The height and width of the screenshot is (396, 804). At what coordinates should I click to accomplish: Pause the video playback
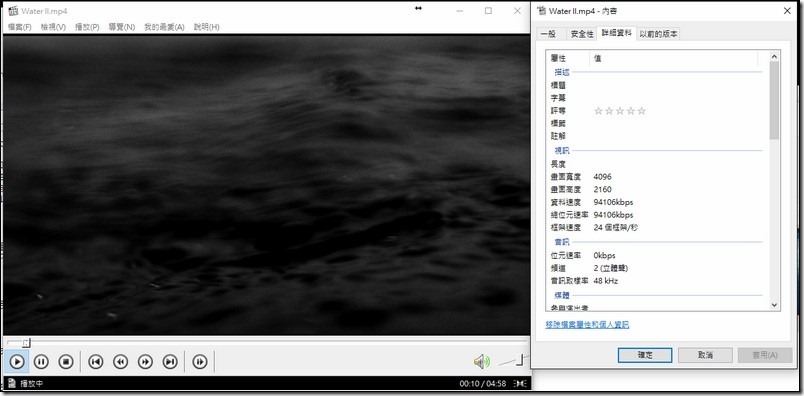(x=42, y=362)
